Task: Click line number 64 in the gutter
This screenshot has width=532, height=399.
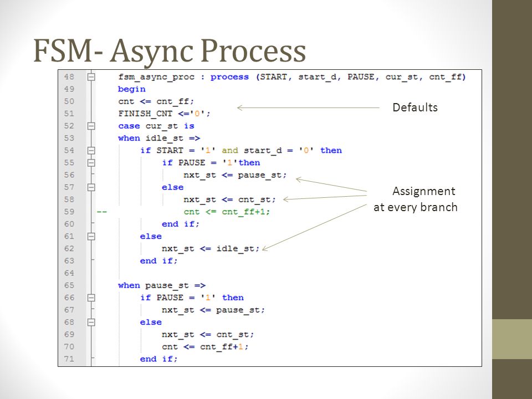Action: 69,273
